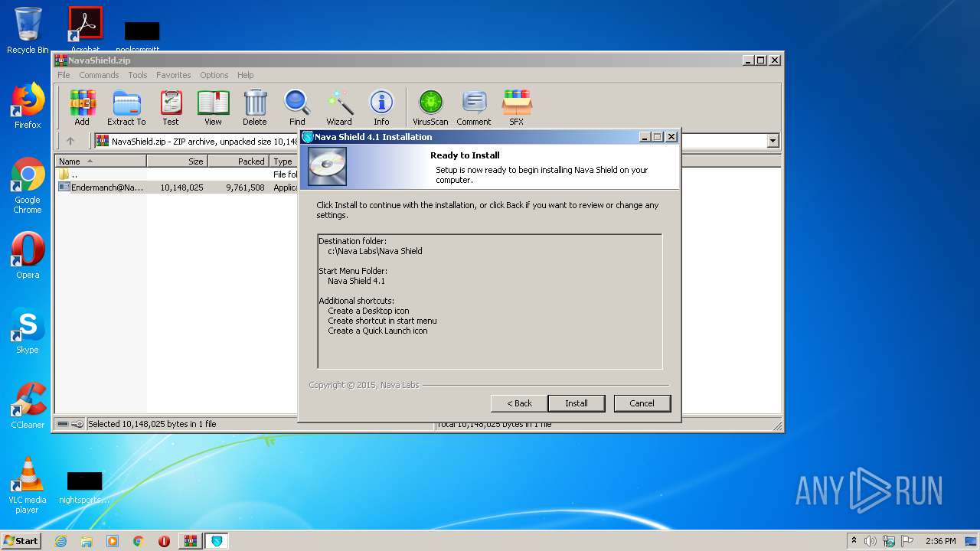Cancel the Nava Shield installation
The height and width of the screenshot is (551, 980).
[x=642, y=403]
